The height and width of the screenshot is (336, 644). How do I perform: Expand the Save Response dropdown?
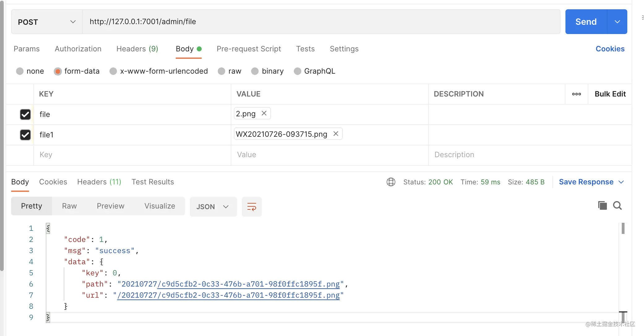coord(621,182)
